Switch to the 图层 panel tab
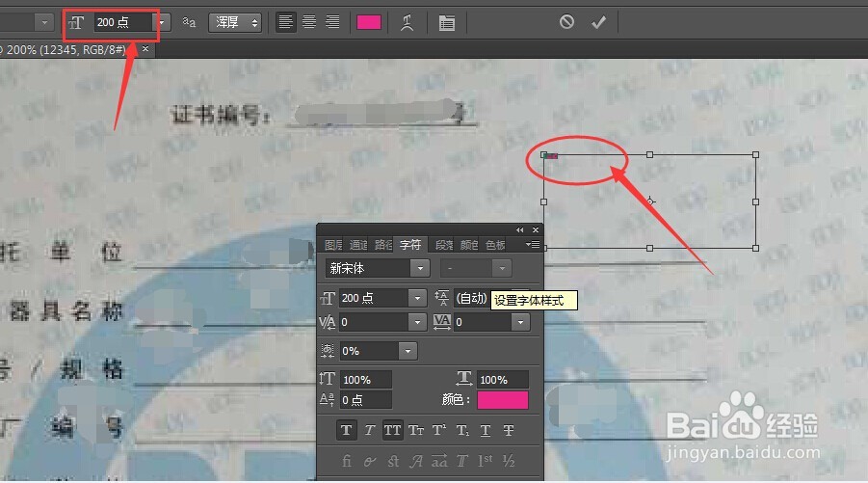The image size is (868, 483). [x=333, y=245]
